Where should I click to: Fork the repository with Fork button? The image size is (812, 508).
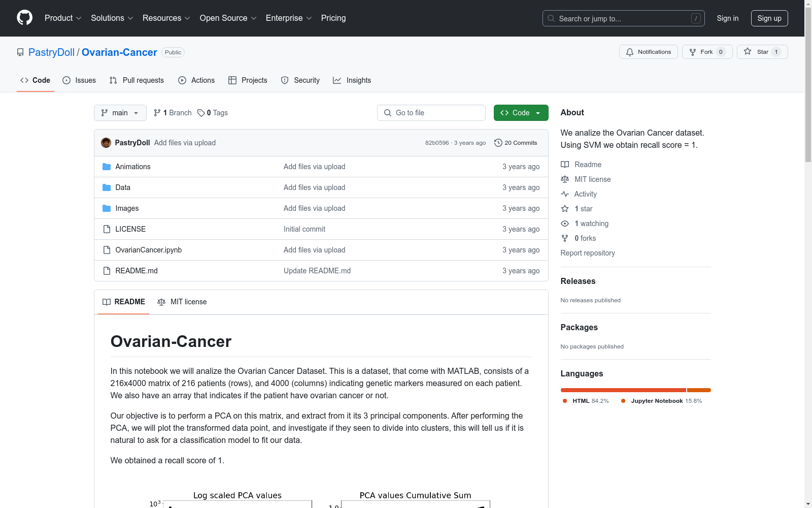tap(707, 52)
